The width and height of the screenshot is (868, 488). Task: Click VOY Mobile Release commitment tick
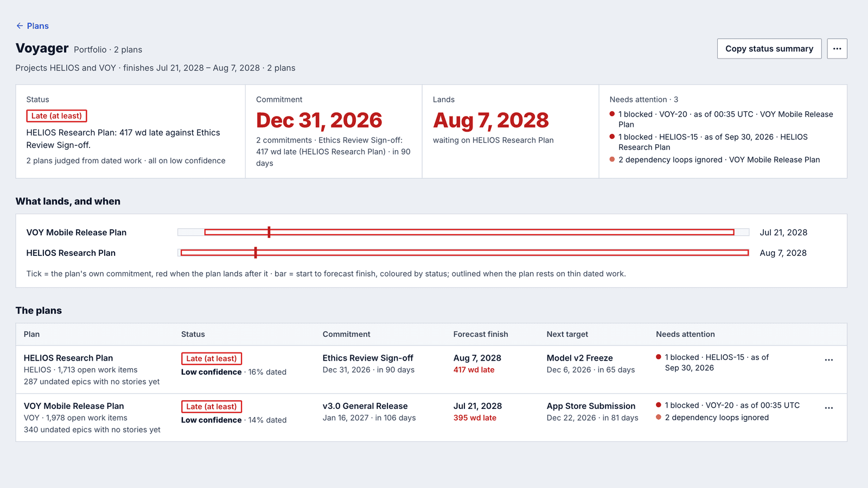pyautogui.click(x=269, y=232)
